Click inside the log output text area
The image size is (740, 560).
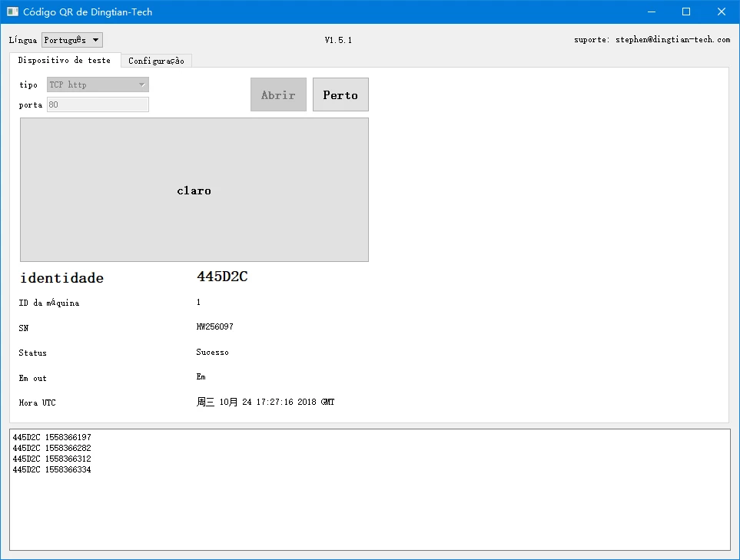[370, 489]
